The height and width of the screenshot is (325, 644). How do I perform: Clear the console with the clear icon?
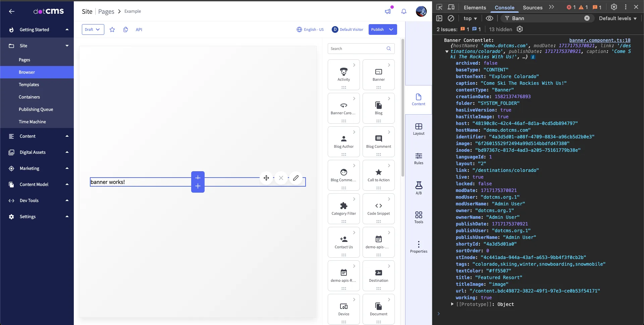tap(451, 18)
